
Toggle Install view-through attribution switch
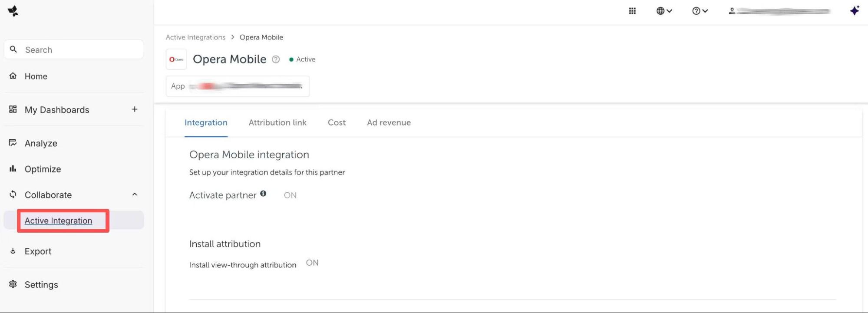pos(312,263)
